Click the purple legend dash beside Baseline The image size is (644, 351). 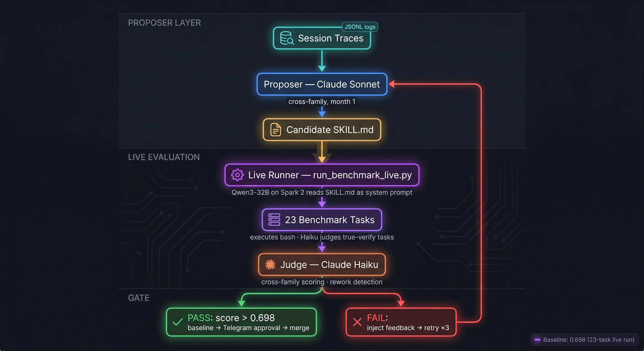(537, 340)
